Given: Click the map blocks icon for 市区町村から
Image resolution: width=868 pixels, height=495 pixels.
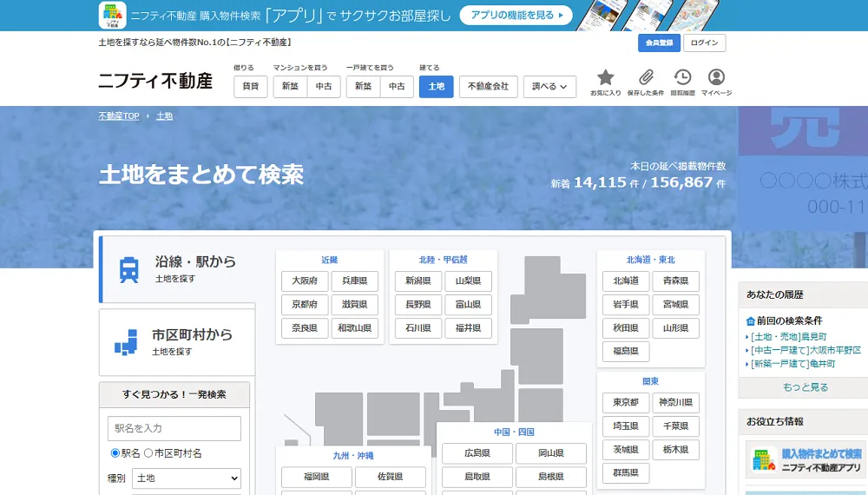Looking at the screenshot, I should [x=126, y=342].
